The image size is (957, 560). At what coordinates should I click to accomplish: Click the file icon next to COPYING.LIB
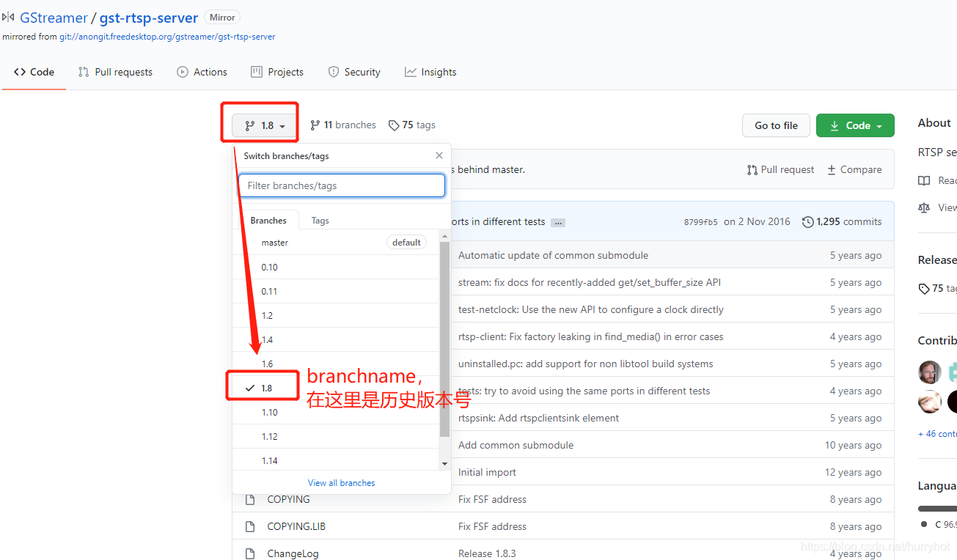[250, 526]
